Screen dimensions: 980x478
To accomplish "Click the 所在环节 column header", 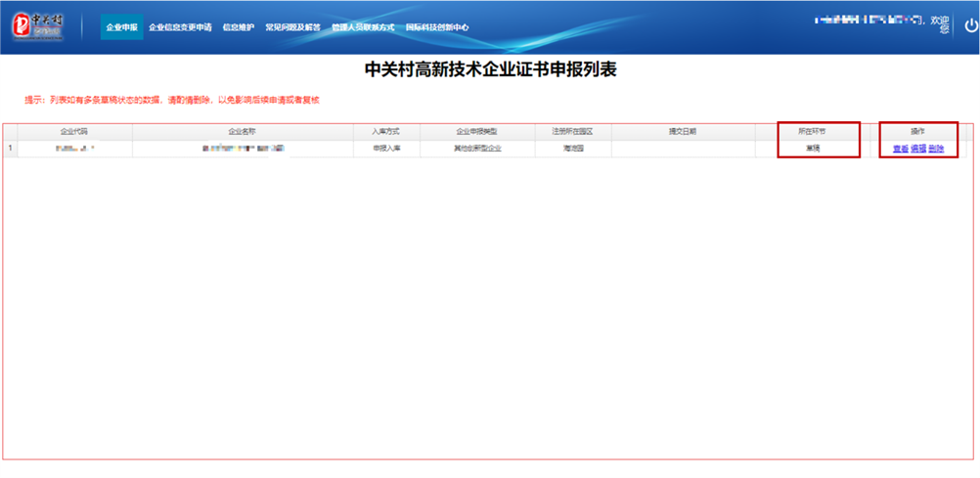I will [813, 132].
